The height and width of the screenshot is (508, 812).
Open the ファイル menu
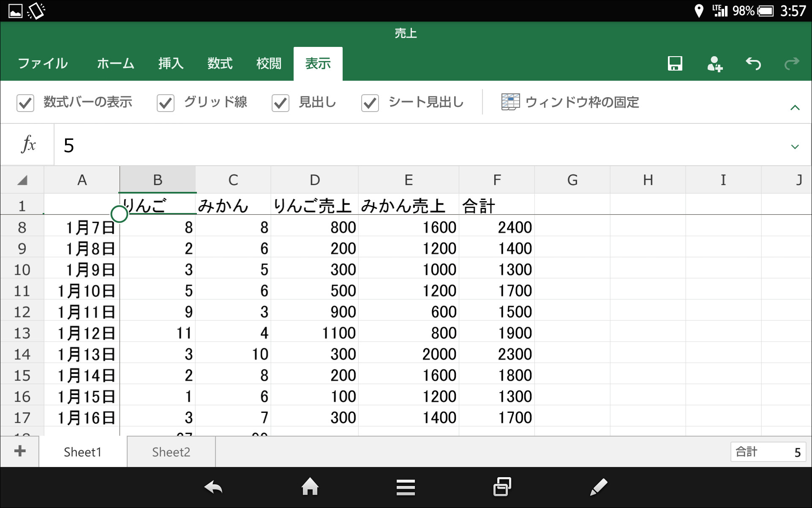(42, 63)
